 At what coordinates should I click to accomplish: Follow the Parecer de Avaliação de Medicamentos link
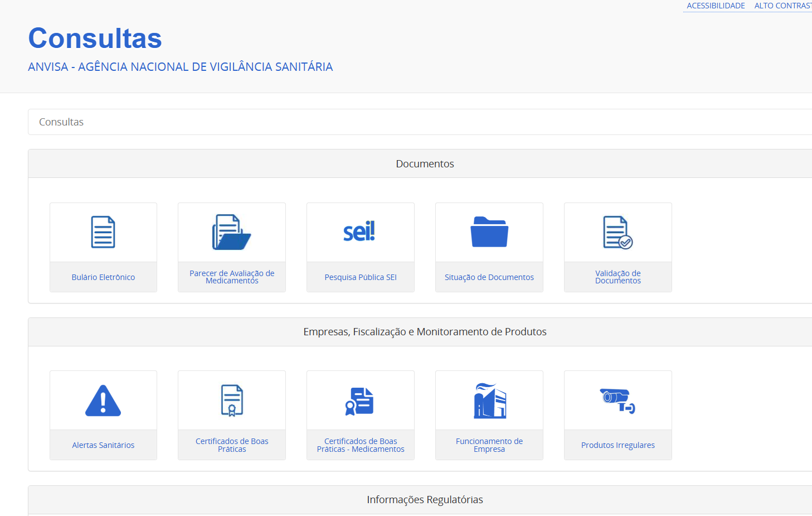232,277
